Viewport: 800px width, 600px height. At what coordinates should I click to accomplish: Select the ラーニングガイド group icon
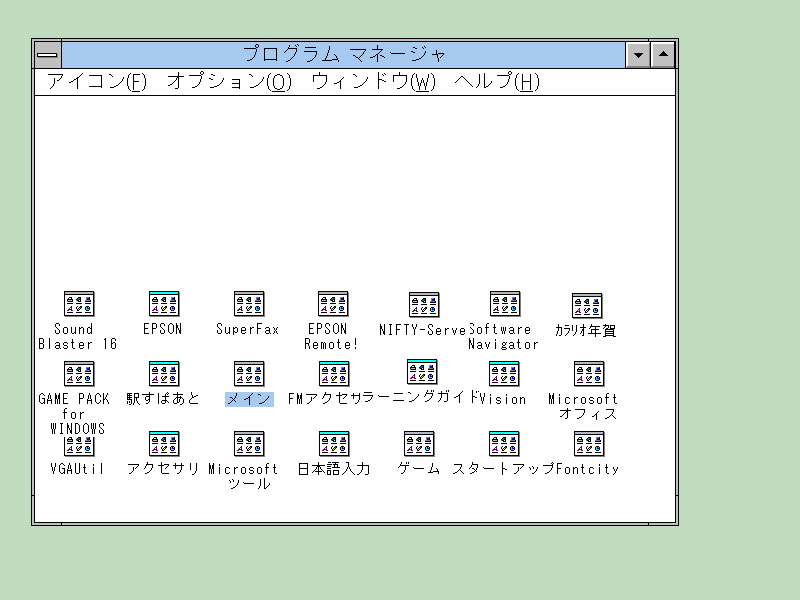422,371
